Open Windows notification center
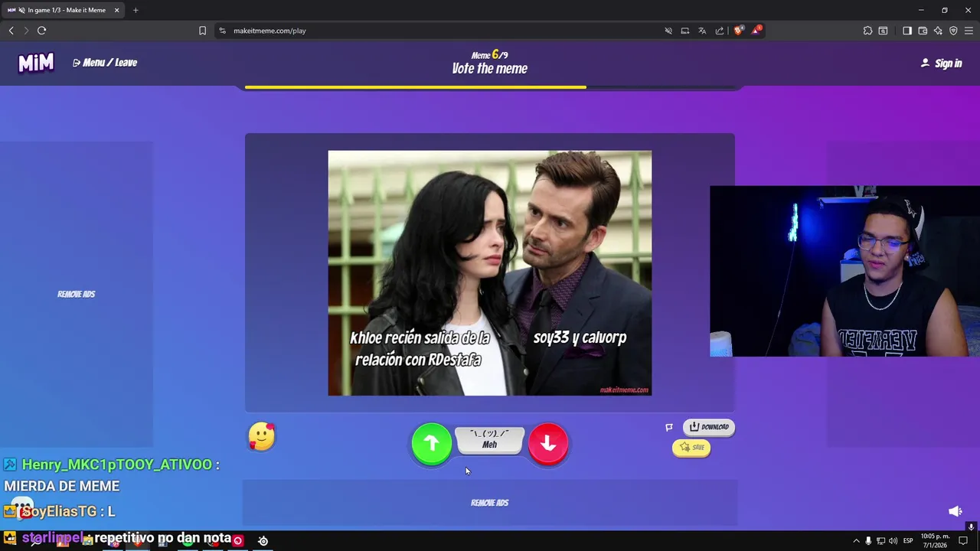980x551 pixels. 963,541
